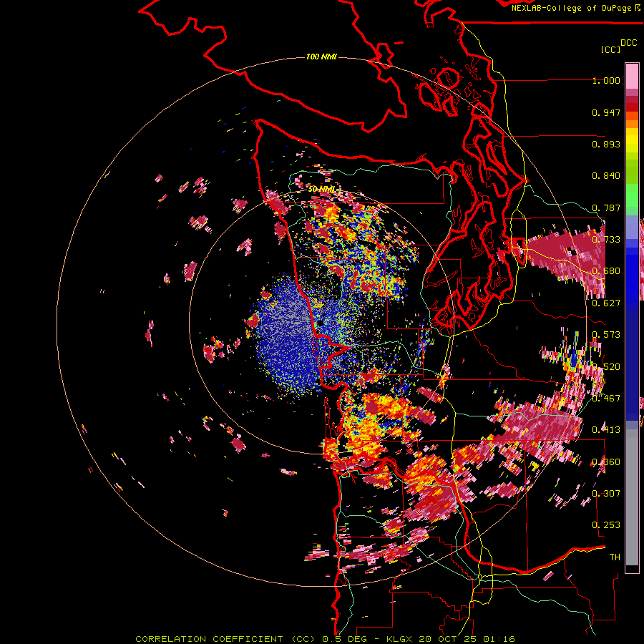This screenshot has height=644, width=644.
Task: Click the 50 NMI range ring label
Action: coord(321,190)
